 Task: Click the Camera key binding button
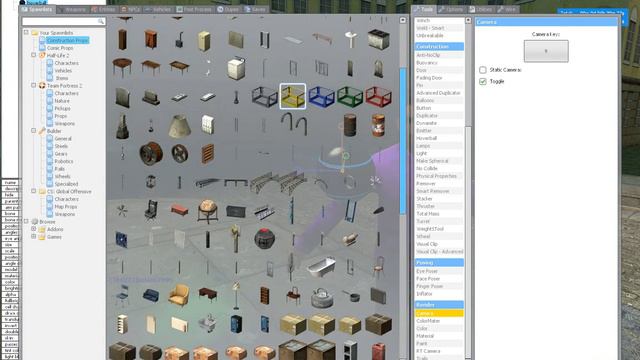(x=546, y=51)
